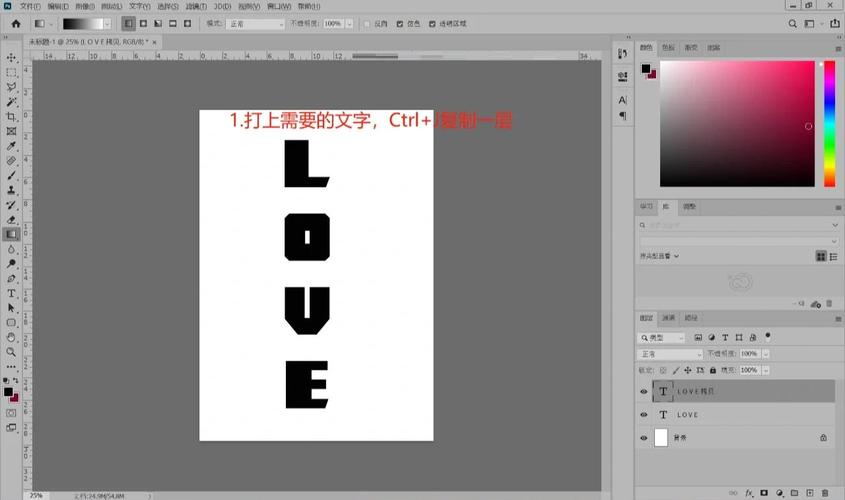Delete the selected layer with trash icon
Image resolution: width=845 pixels, height=500 pixels.
tap(825, 493)
